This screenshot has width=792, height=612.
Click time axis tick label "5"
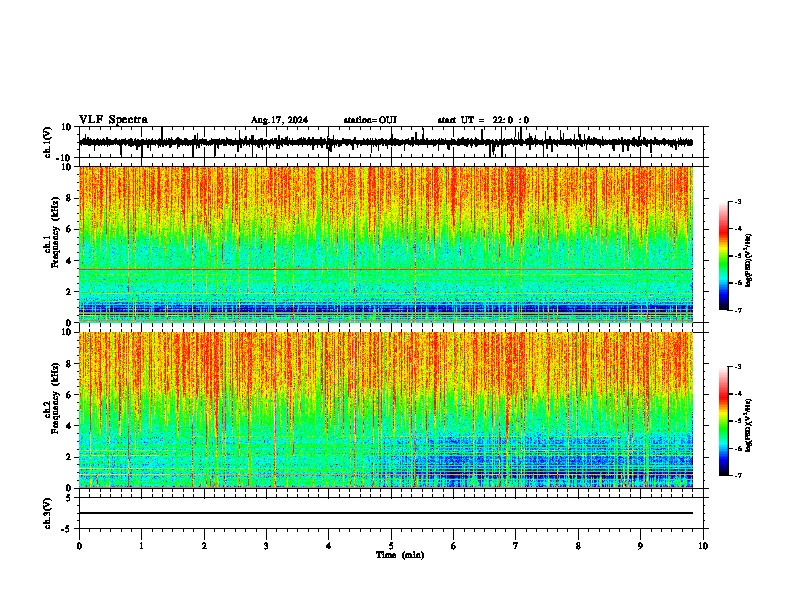(x=391, y=546)
